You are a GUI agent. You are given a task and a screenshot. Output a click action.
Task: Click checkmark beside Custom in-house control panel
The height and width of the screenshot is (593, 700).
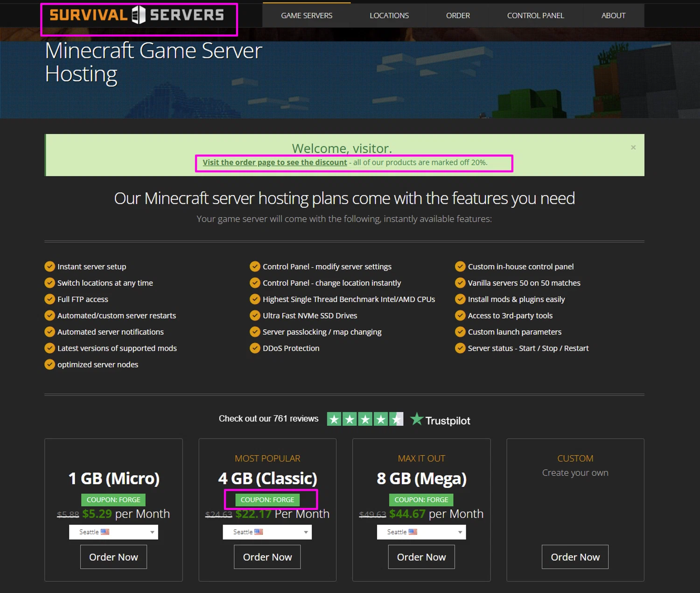[460, 267]
